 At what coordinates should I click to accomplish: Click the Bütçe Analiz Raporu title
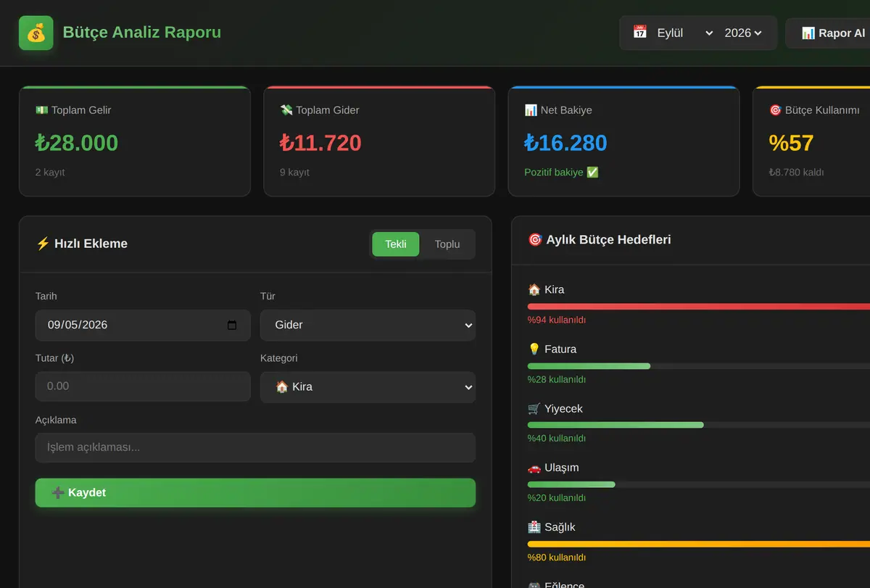[x=142, y=33]
